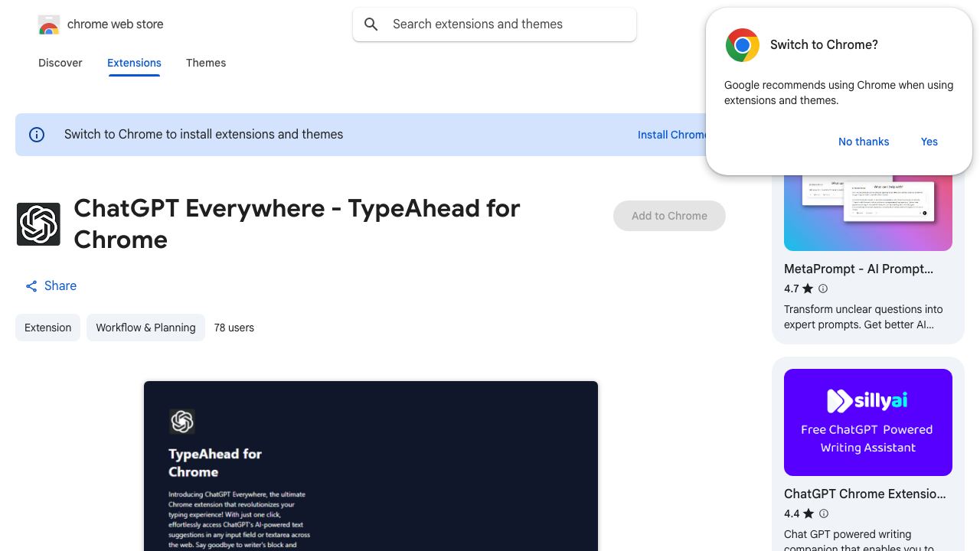Image resolution: width=980 pixels, height=551 pixels.
Task: Click the star icon next to 4.7
Action: pyautogui.click(x=808, y=289)
